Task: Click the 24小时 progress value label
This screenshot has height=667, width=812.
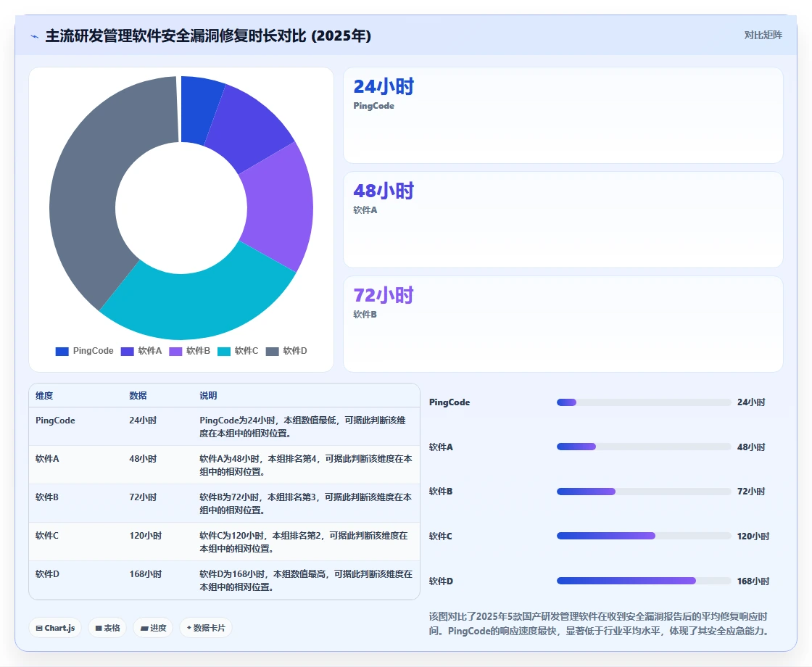Action: 751,402
